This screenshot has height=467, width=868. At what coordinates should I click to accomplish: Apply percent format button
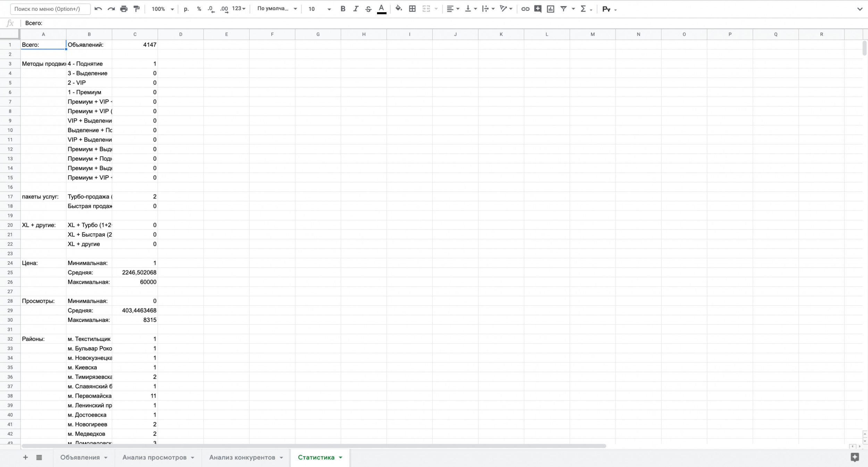coord(199,9)
